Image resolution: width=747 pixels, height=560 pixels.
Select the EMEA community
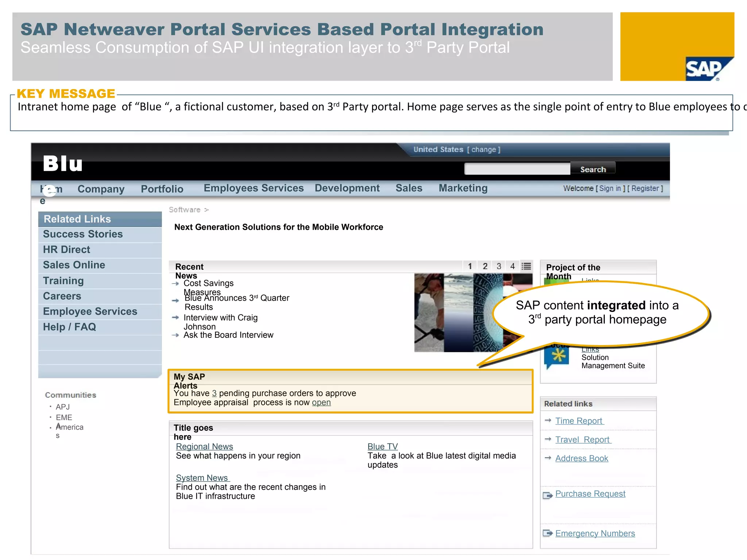point(64,420)
